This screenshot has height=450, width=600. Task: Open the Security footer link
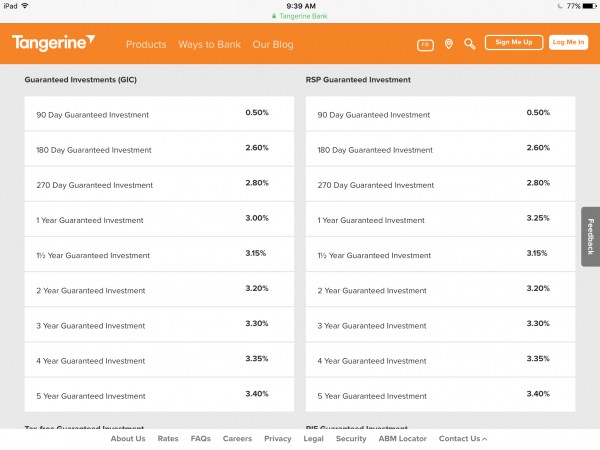[x=351, y=439]
